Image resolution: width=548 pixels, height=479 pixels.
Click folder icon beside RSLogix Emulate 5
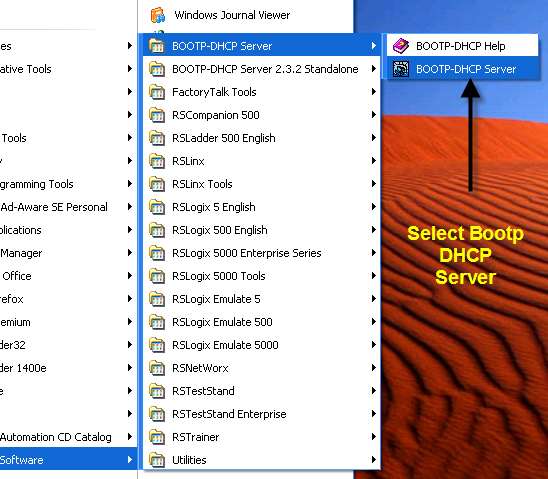(157, 299)
